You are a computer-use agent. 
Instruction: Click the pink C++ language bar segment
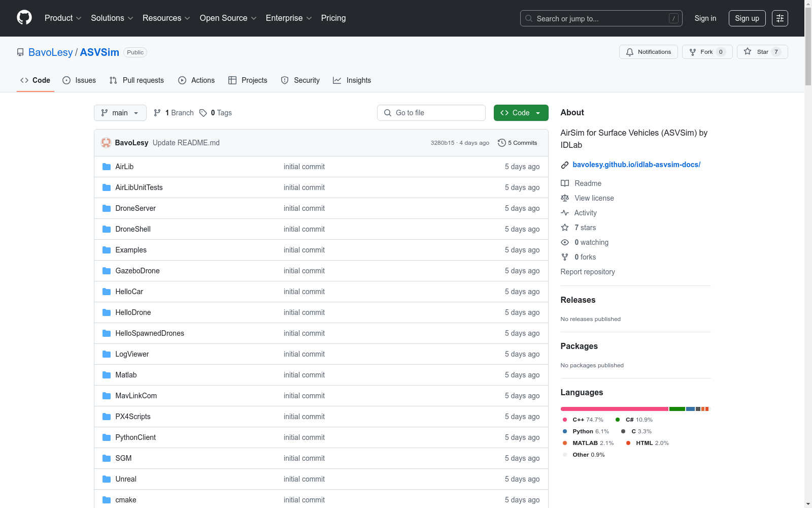coord(615,409)
